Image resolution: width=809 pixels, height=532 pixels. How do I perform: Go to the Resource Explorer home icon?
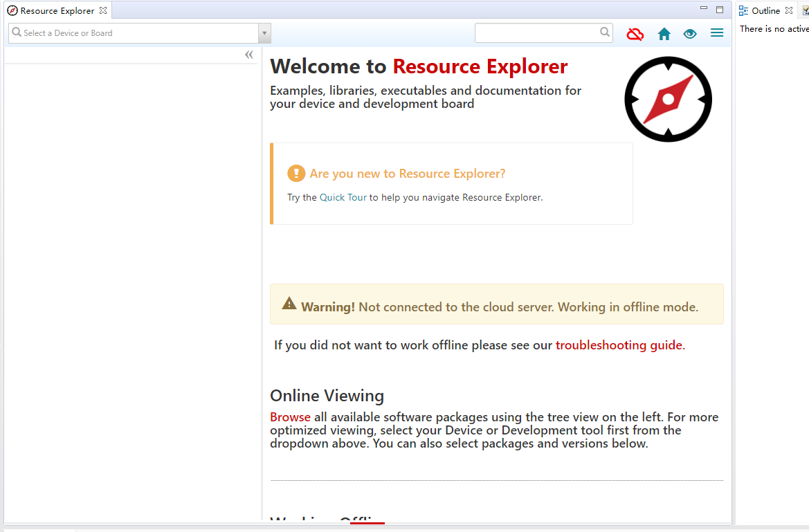coord(664,34)
